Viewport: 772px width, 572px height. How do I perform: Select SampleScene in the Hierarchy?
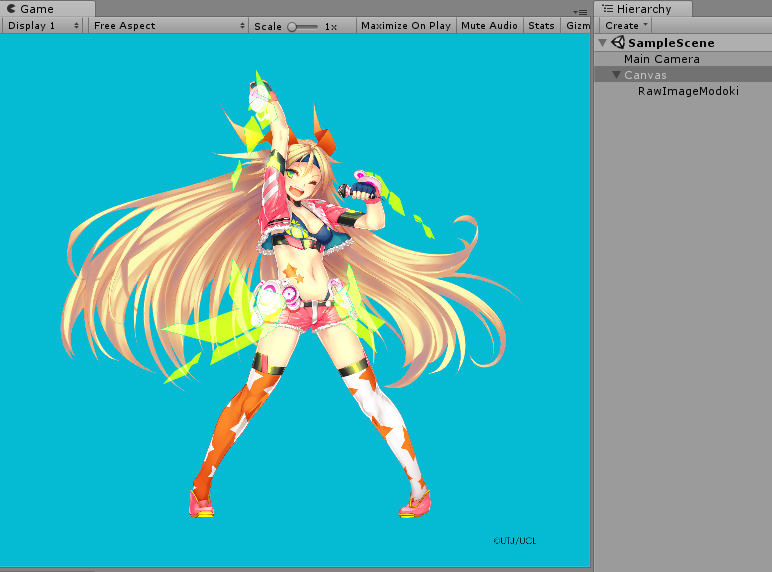pyautogui.click(x=683, y=43)
